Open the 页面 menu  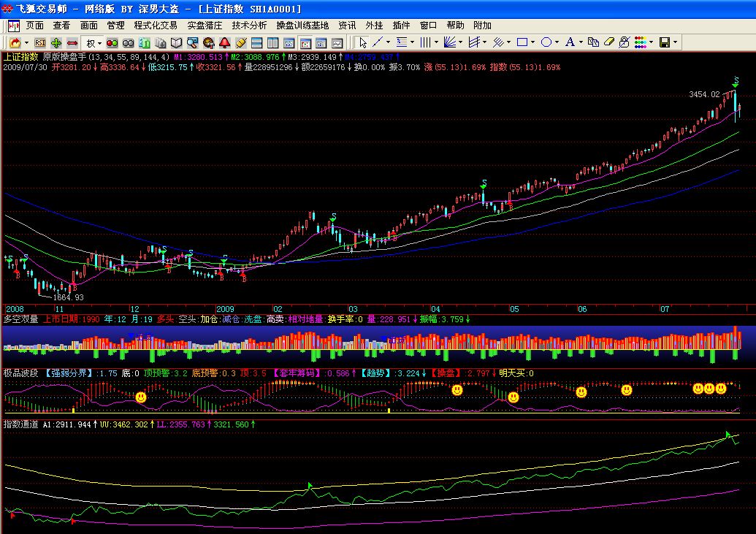[35, 26]
